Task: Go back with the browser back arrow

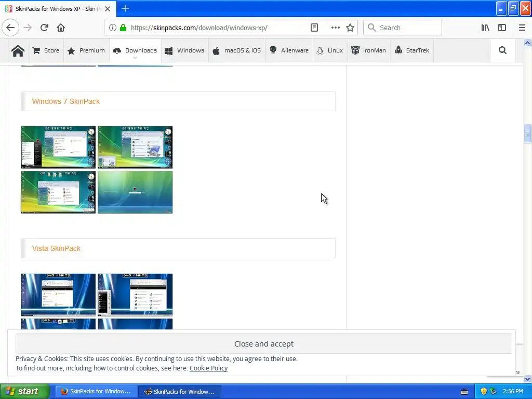Action: coord(10,28)
